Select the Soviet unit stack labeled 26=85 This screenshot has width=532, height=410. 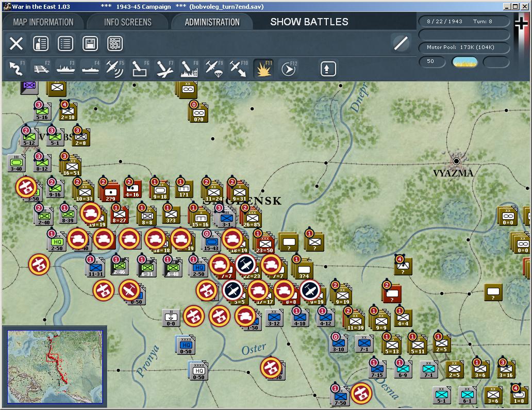pos(252,219)
